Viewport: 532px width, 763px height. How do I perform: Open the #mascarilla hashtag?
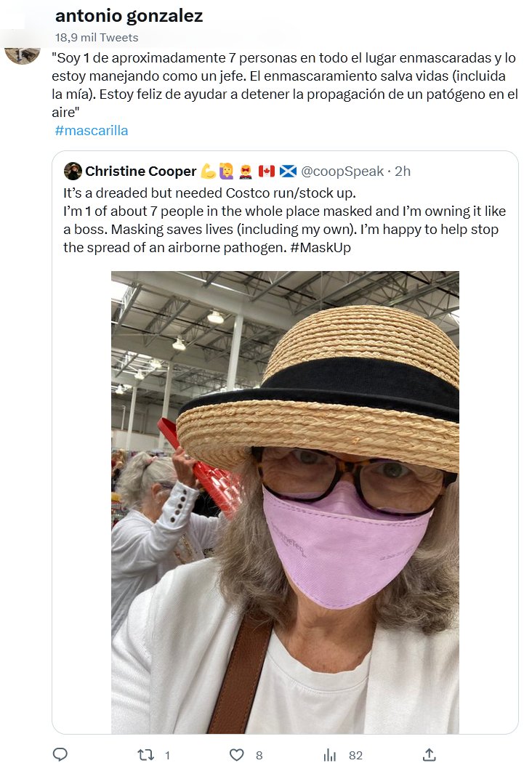(92, 131)
